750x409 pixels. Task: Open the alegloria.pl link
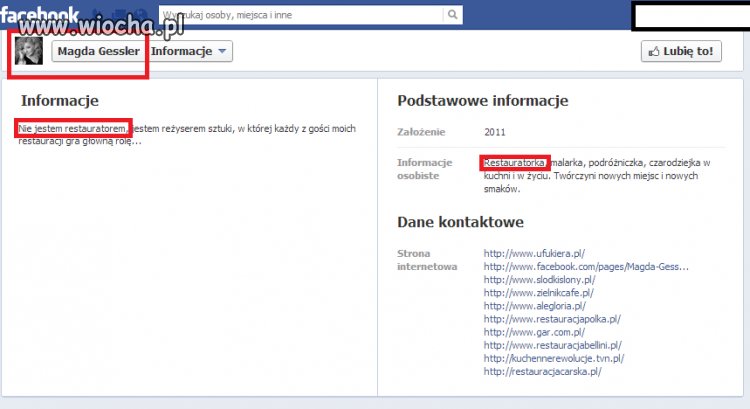point(534,306)
